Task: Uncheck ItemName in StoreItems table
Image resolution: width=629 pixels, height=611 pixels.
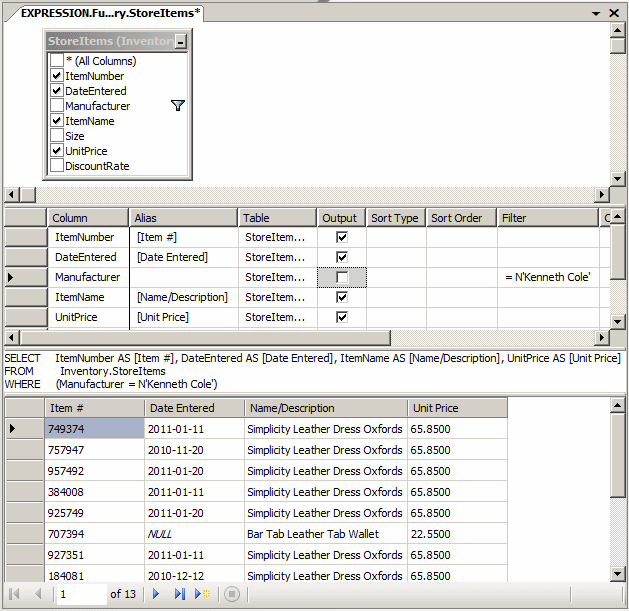Action: click(x=57, y=121)
